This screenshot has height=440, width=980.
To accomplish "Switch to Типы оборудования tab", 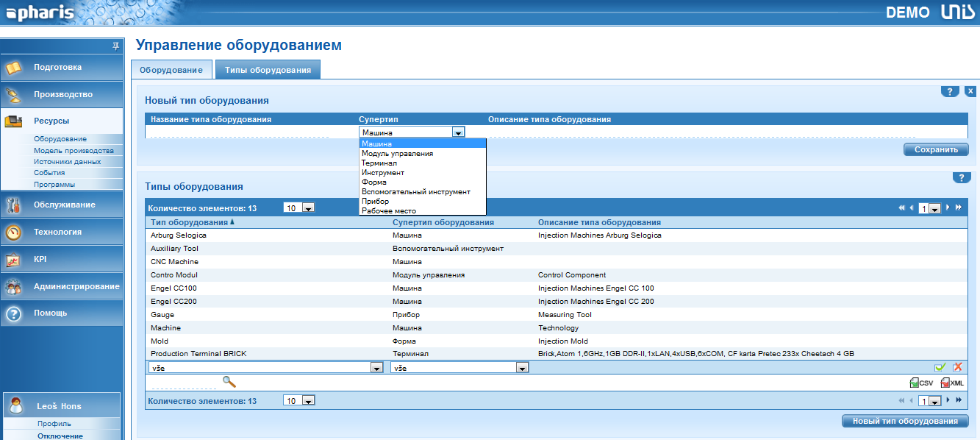I will point(268,69).
